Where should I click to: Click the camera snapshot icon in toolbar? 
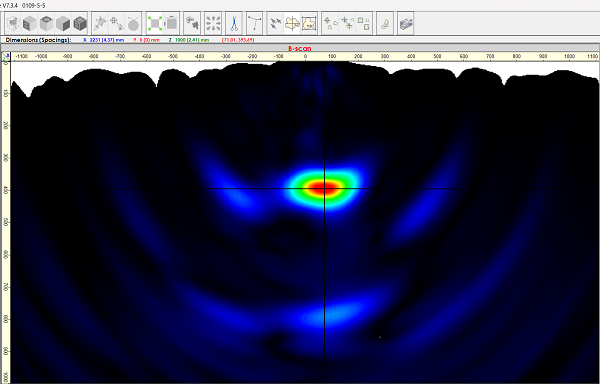405,24
